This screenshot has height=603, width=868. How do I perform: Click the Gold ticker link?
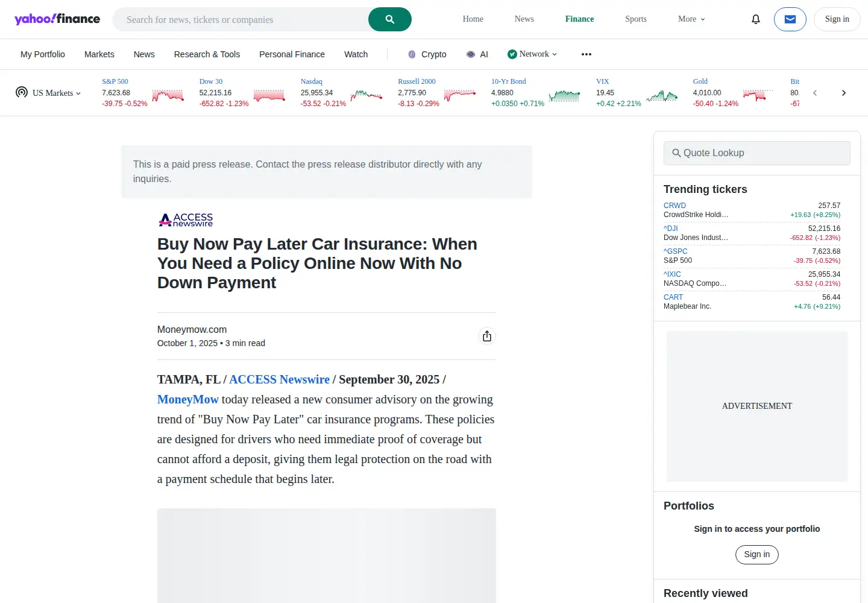[x=700, y=81]
